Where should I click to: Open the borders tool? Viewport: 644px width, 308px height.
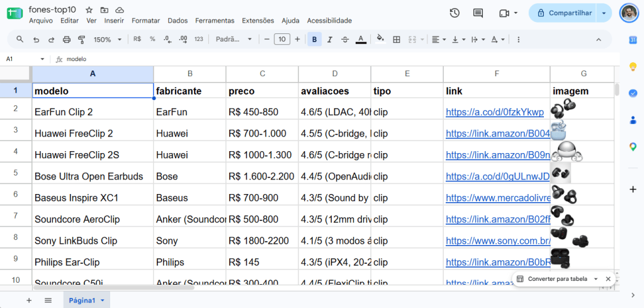pos(397,40)
